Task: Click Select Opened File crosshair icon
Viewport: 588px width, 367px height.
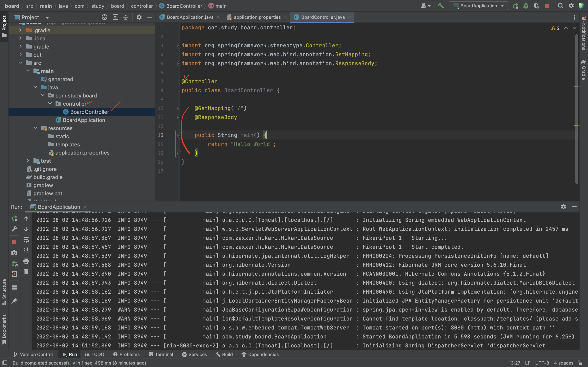Action: (105, 17)
